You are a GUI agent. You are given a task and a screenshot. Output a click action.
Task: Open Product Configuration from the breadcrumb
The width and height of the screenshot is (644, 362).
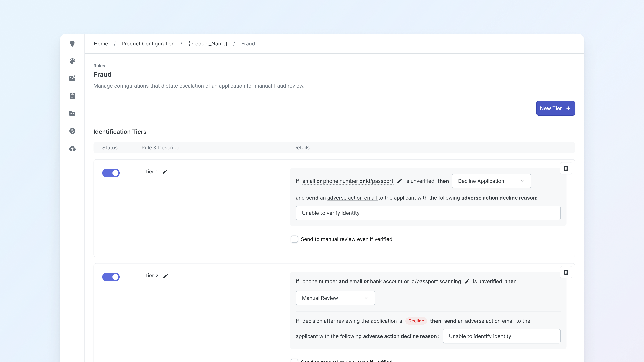tap(148, 43)
